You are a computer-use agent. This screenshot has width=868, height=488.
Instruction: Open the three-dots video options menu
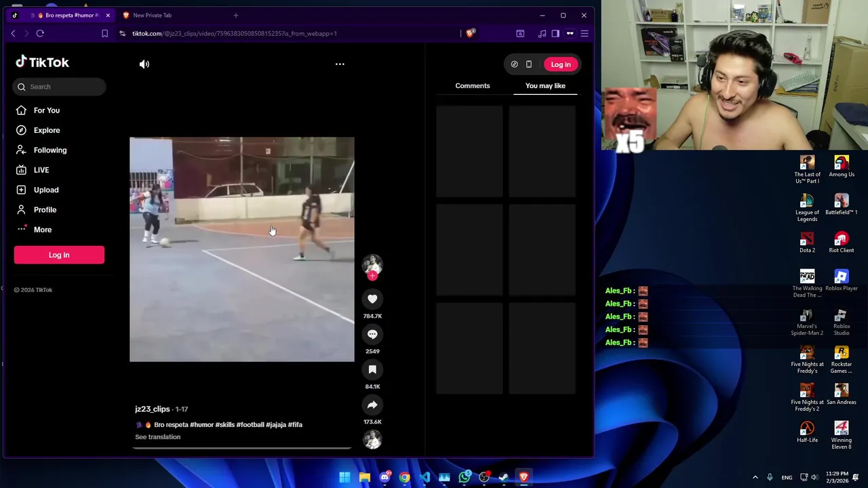click(x=340, y=64)
